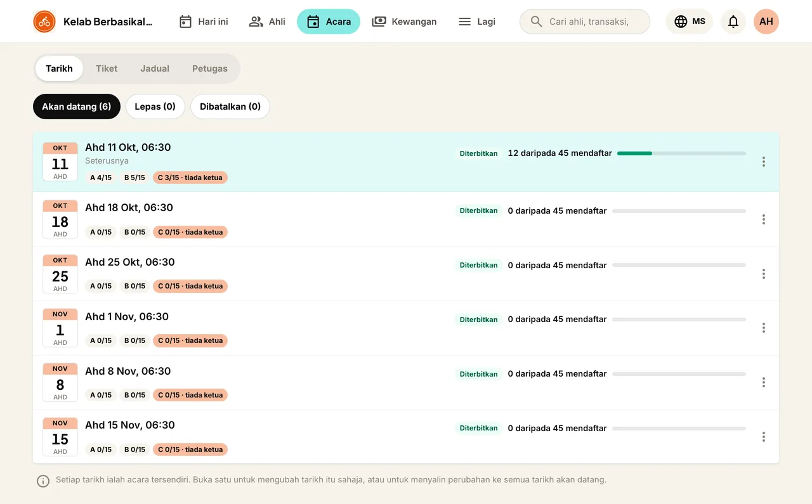Click the search magnifier icon
The width and height of the screenshot is (812, 504).
(536, 22)
